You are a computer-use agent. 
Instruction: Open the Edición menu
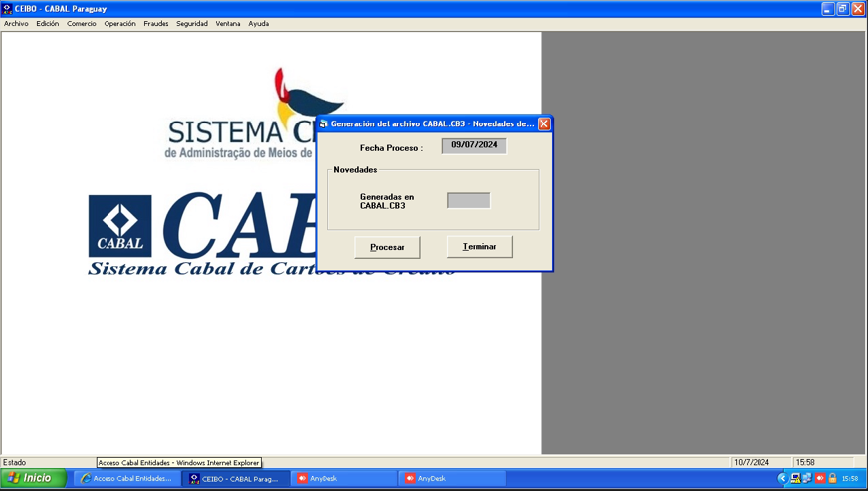click(x=48, y=24)
